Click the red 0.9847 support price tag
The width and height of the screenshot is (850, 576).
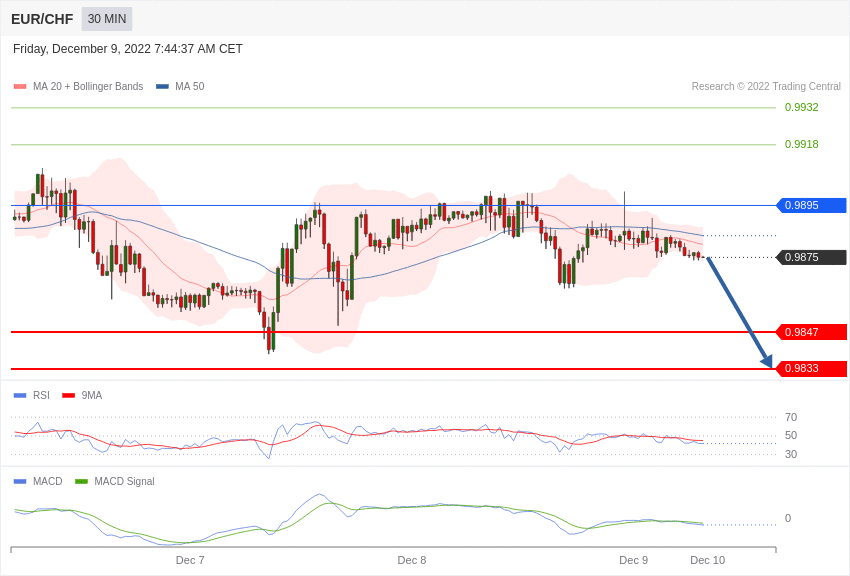[812, 332]
